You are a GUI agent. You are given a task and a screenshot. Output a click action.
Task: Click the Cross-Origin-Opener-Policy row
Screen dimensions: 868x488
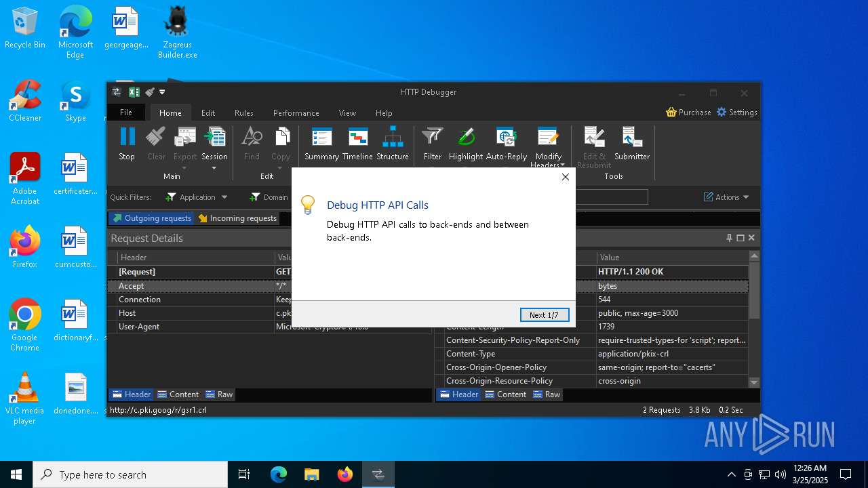click(x=592, y=367)
